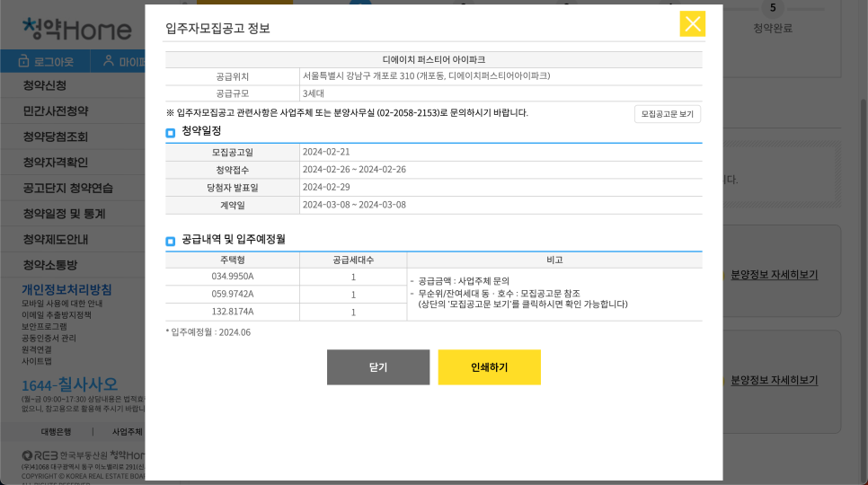Click the 1644-칠사사오 phone number
This screenshot has width=868, height=485.
click(x=69, y=384)
